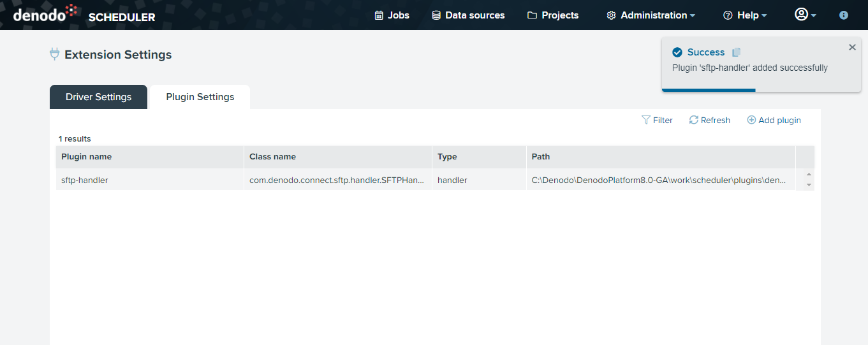Click the com.denodo.connect.sftp class name cell
Viewport: 868px width, 345px height.
point(338,180)
